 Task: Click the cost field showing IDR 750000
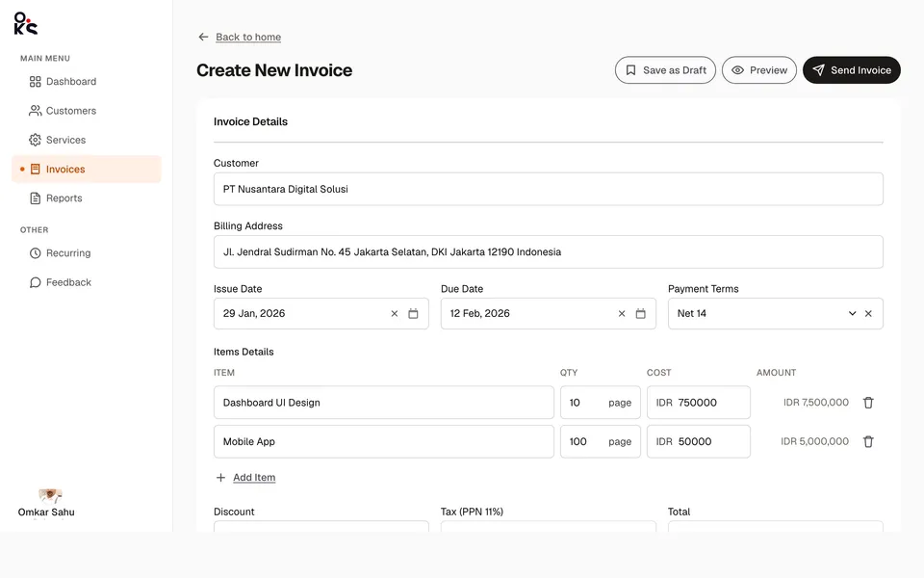pyautogui.click(x=699, y=403)
